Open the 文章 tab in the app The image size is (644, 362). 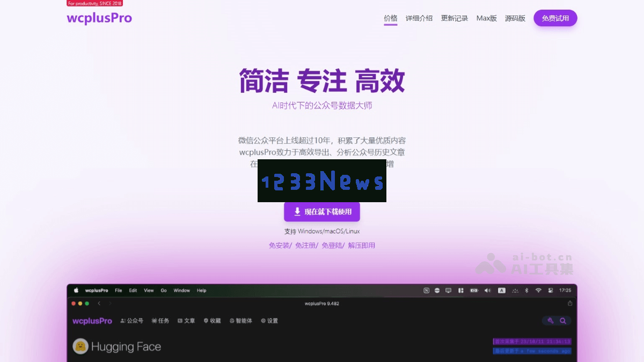(186, 321)
